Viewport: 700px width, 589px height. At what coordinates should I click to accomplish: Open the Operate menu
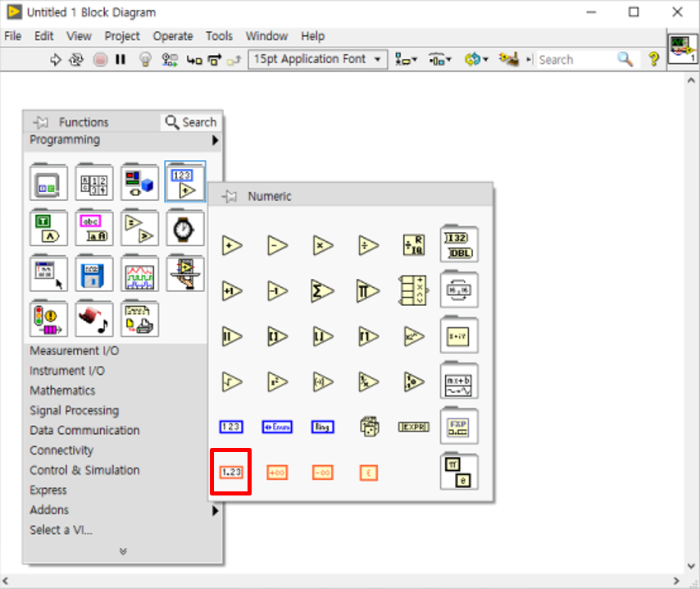tap(173, 36)
